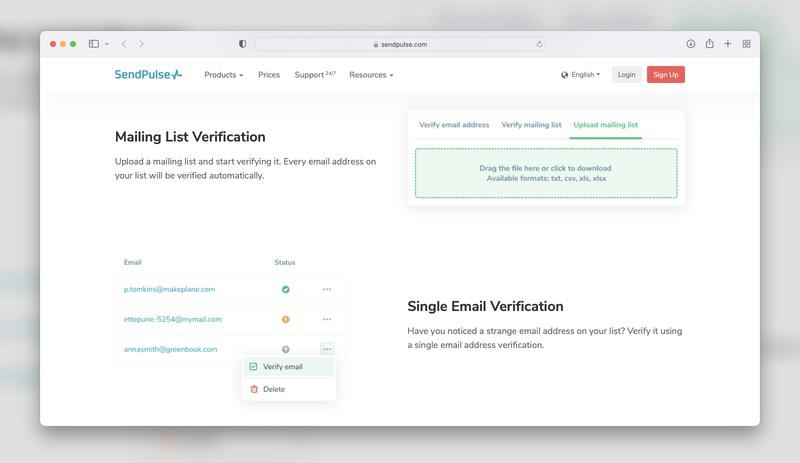Click the SendPulse logo
The height and width of the screenshot is (463, 800).
[148, 75]
